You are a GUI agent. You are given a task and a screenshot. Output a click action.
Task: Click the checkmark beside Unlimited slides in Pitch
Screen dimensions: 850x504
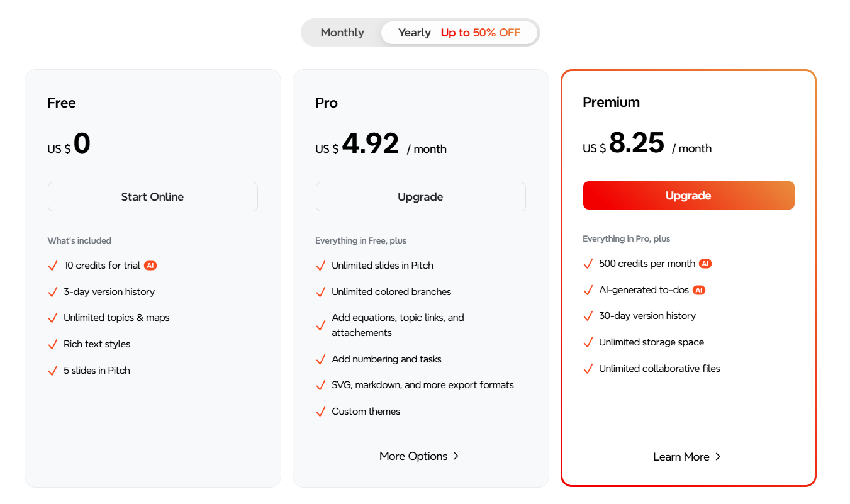pyautogui.click(x=321, y=266)
